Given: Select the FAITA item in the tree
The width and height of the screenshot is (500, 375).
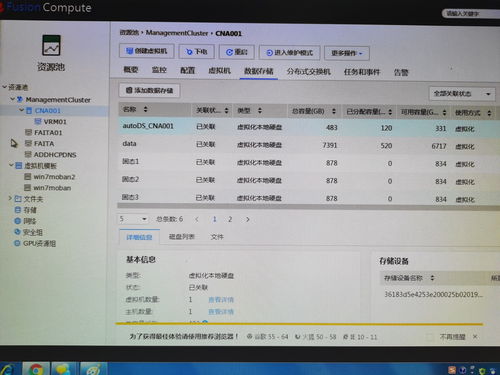Looking at the screenshot, I should click(x=44, y=143).
